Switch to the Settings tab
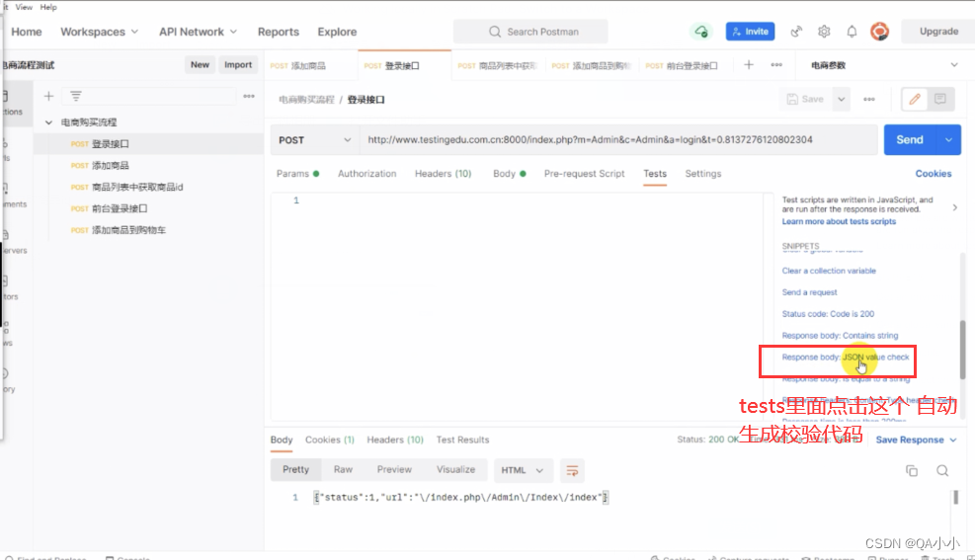The image size is (975, 560). click(703, 174)
